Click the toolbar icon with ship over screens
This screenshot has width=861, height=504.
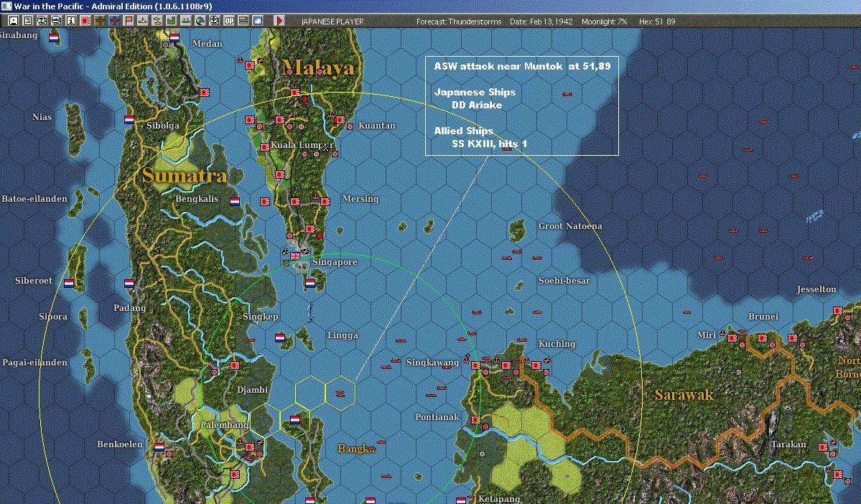coord(57,21)
